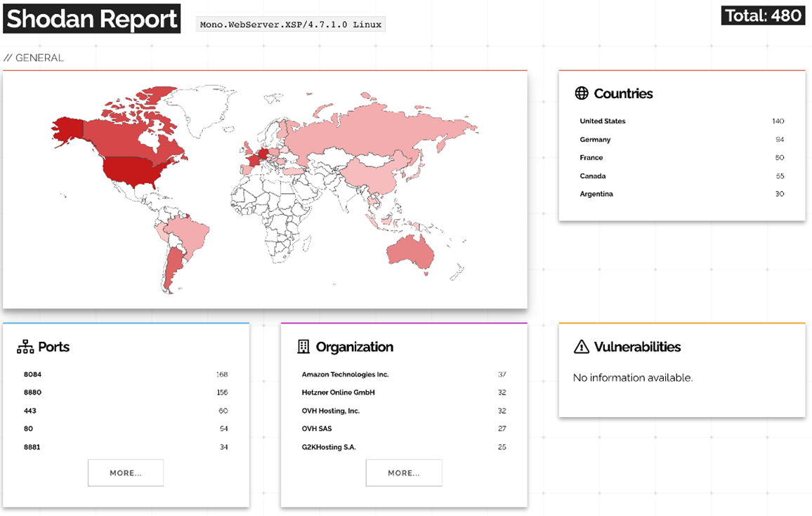Viewport: 812px width, 516px height.
Task: Open Amazon Technologies Inc. organization
Action: [x=345, y=375]
